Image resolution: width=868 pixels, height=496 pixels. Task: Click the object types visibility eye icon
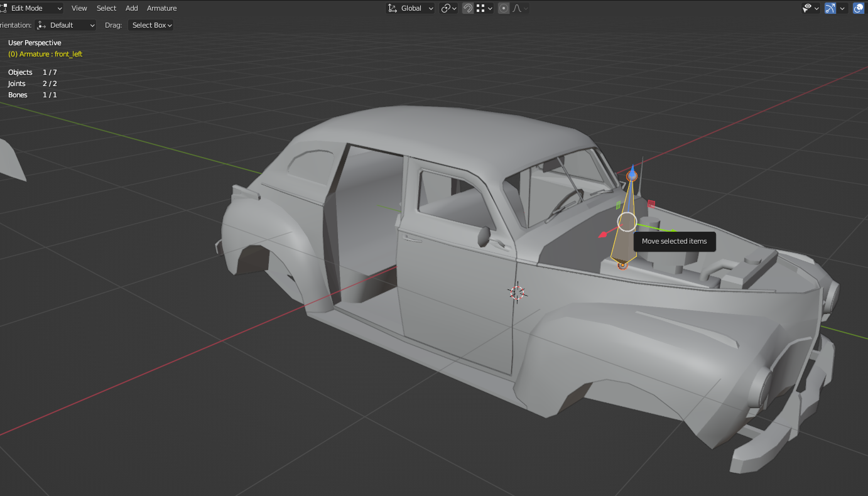807,8
